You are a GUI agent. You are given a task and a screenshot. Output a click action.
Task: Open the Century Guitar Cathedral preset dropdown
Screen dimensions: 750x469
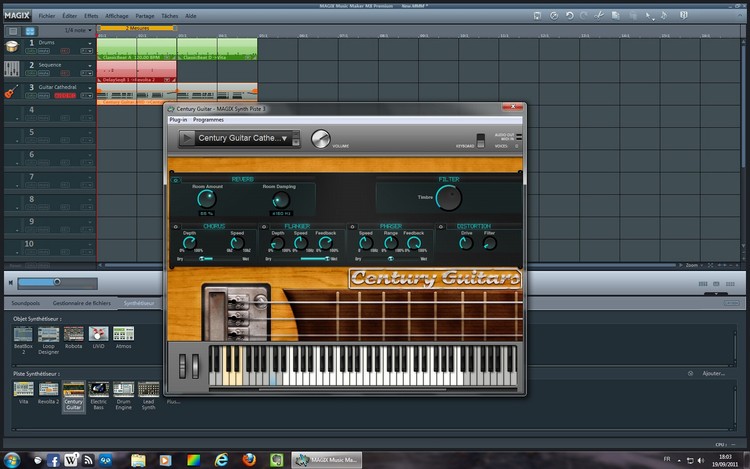(240, 139)
